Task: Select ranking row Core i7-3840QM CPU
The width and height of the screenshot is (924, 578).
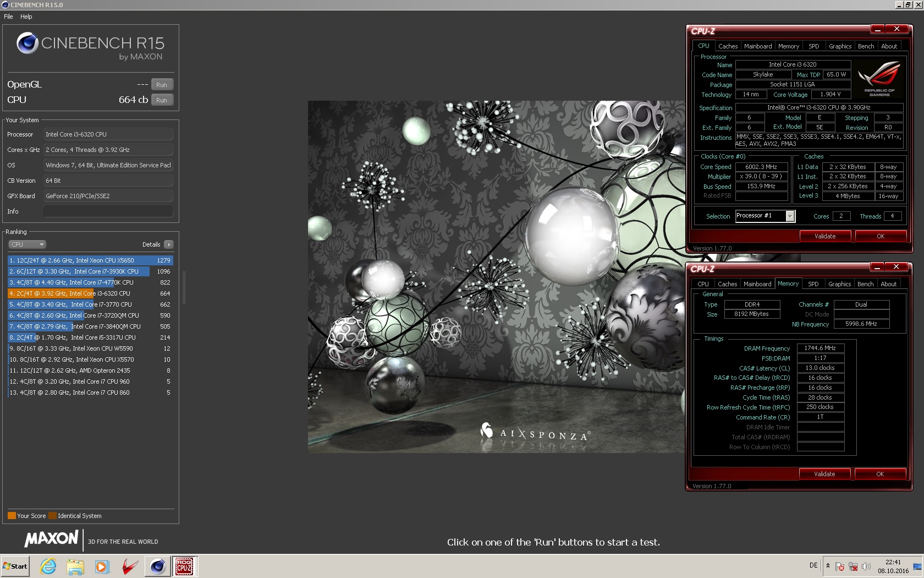Action: [90, 326]
